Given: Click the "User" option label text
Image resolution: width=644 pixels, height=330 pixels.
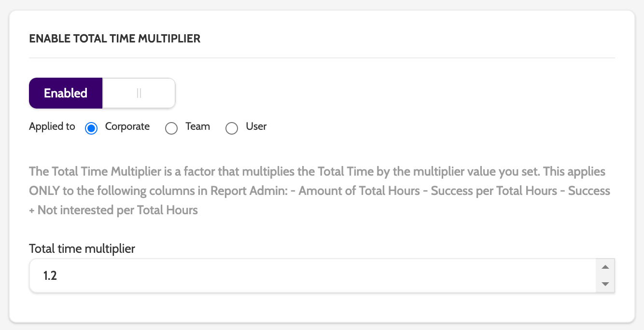Looking at the screenshot, I should click(256, 126).
